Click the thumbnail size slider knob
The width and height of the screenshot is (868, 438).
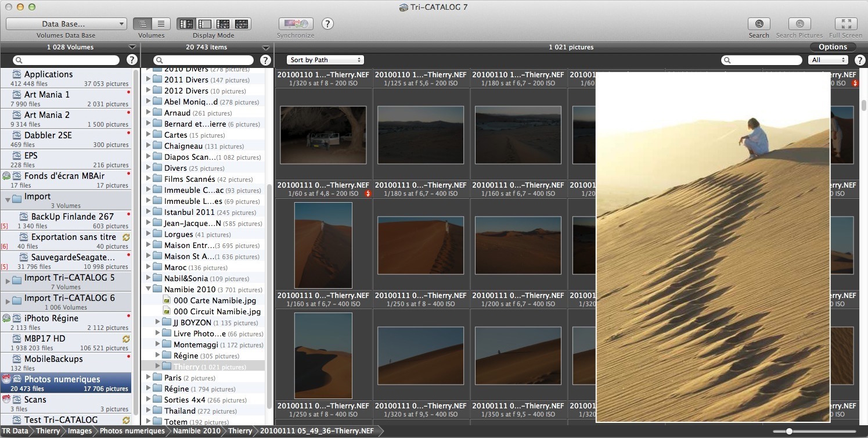790,431
